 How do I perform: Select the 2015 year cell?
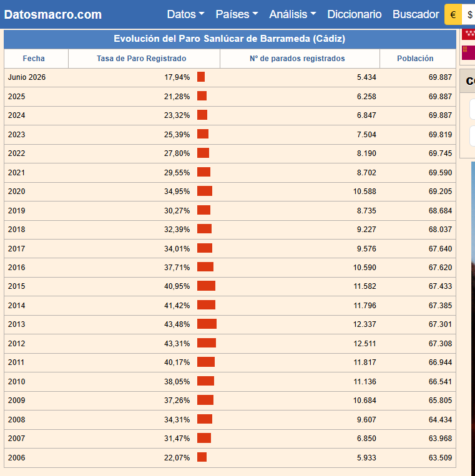[x=16, y=286]
